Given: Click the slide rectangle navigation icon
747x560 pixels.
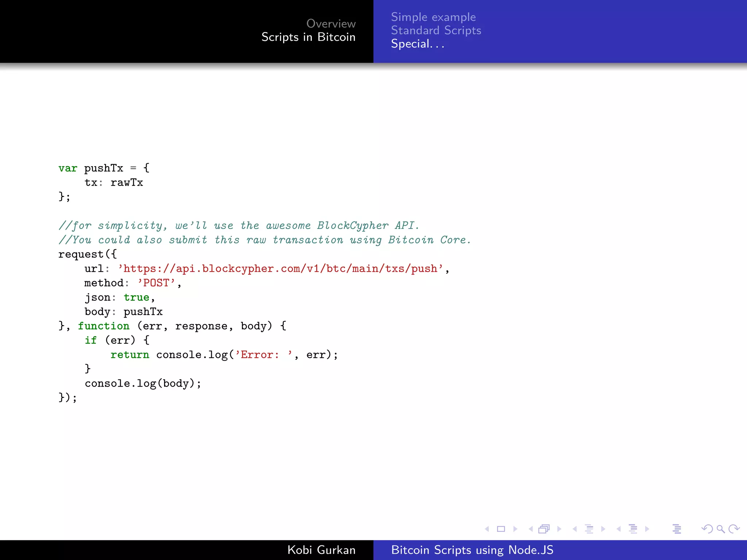Looking at the screenshot, I should (501, 529).
